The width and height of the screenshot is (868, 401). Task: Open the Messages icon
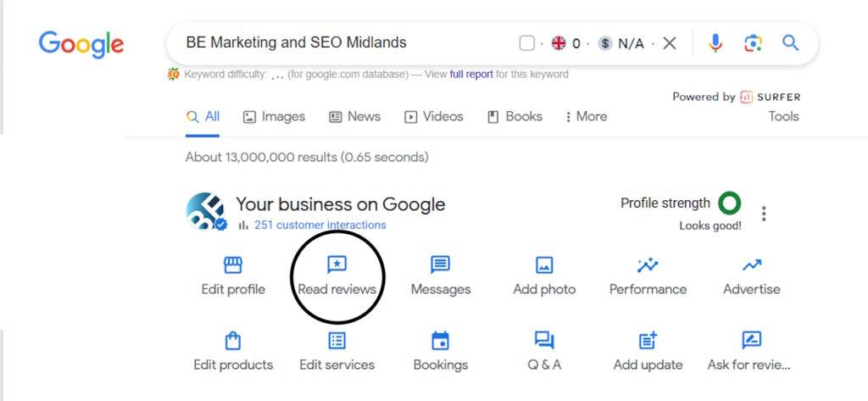(440, 265)
